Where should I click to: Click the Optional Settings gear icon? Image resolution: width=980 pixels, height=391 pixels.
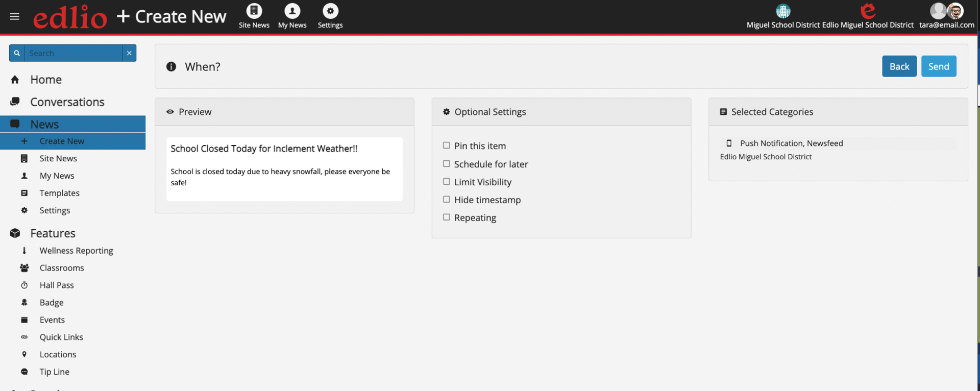(447, 112)
